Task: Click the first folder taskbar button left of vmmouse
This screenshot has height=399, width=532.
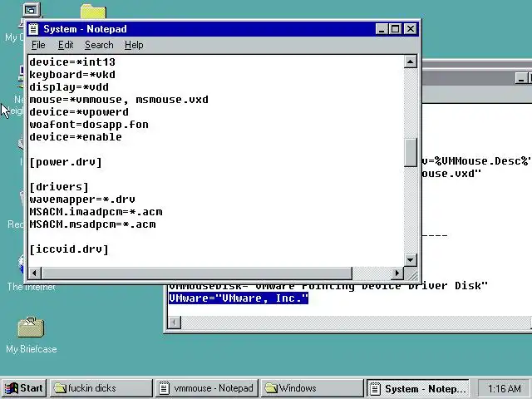Action: click(101, 388)
